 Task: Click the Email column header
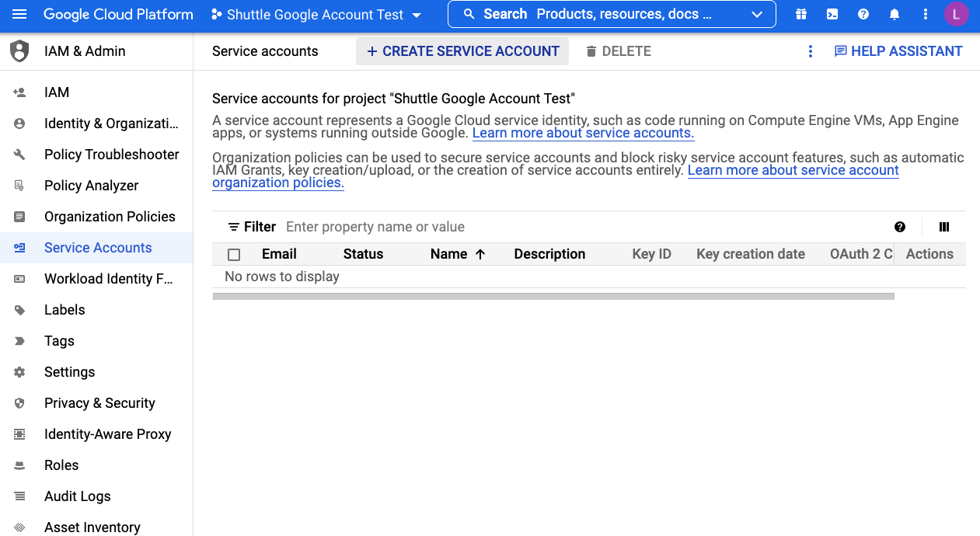point(279,254)
